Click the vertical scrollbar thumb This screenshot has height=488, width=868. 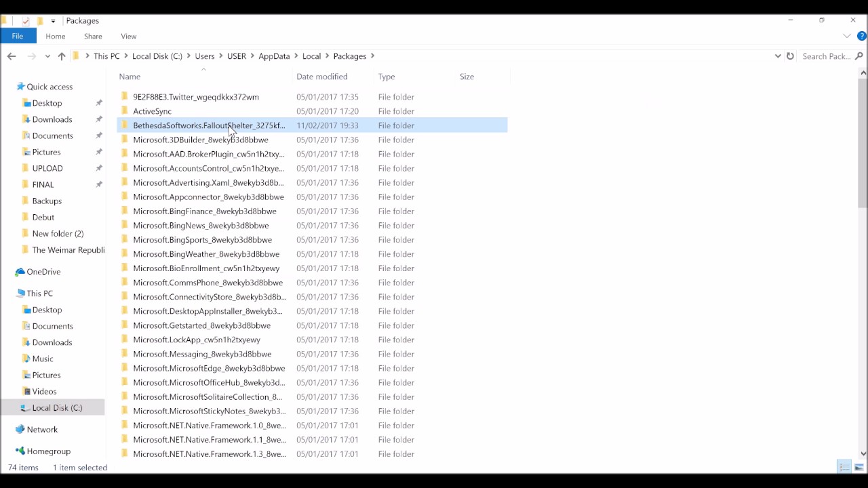pyautogui.click(x=863, y=142)
